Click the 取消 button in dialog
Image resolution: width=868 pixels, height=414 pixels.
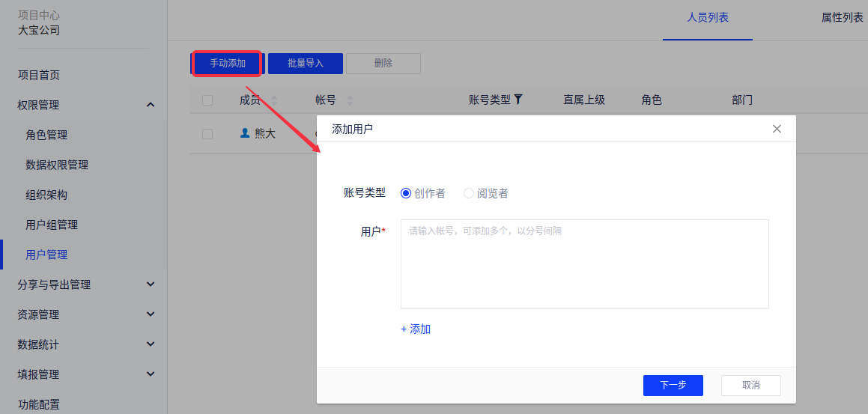[x=750, y=385]
